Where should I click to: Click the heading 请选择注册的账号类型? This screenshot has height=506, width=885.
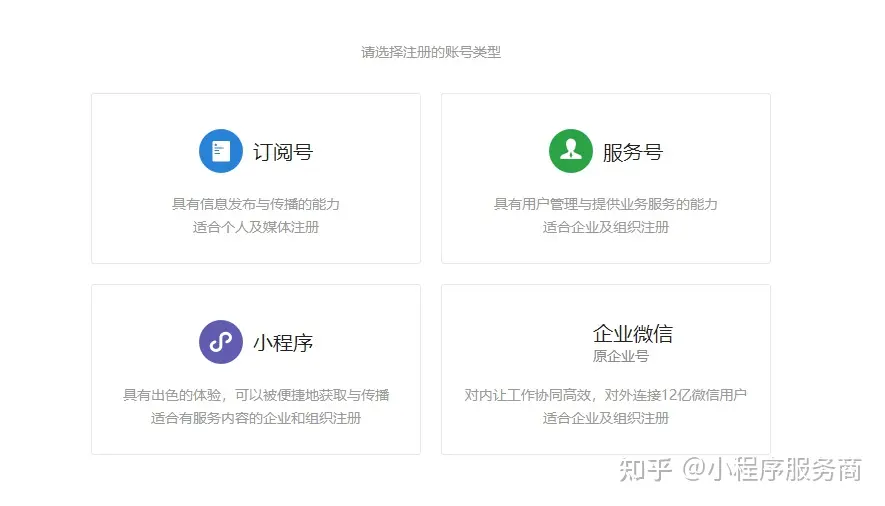[x=431, y=52]
